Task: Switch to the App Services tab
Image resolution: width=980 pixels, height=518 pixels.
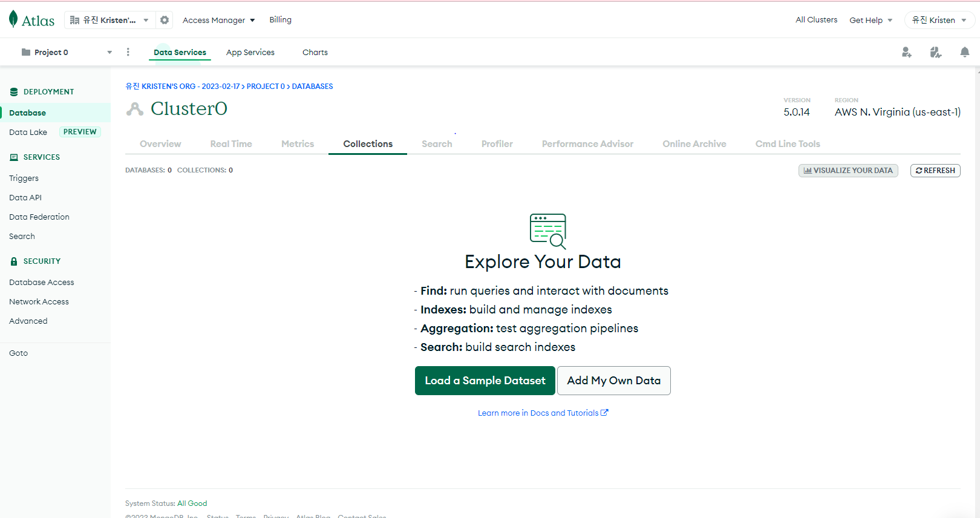Action: [x=250, y=53]
